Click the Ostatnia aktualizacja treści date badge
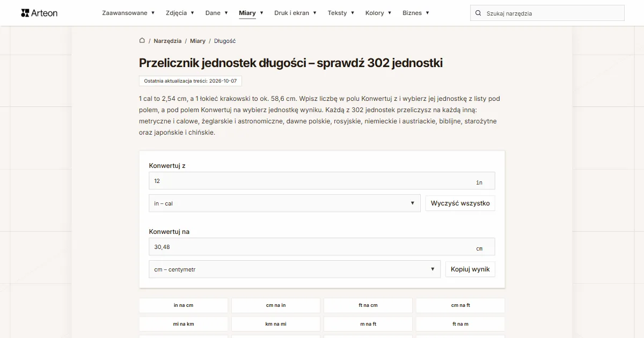Viewport: 644px width, 338px height. (x=190, y=81)
